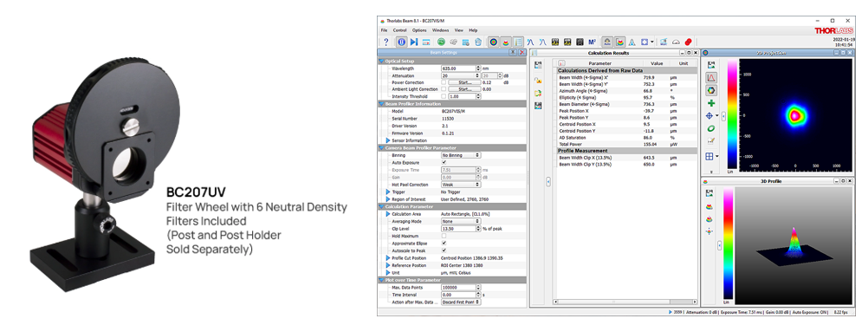Open the Hot Pixel Correction dropdown
This screenshot has width=868, height=325.
click(461, 185)
